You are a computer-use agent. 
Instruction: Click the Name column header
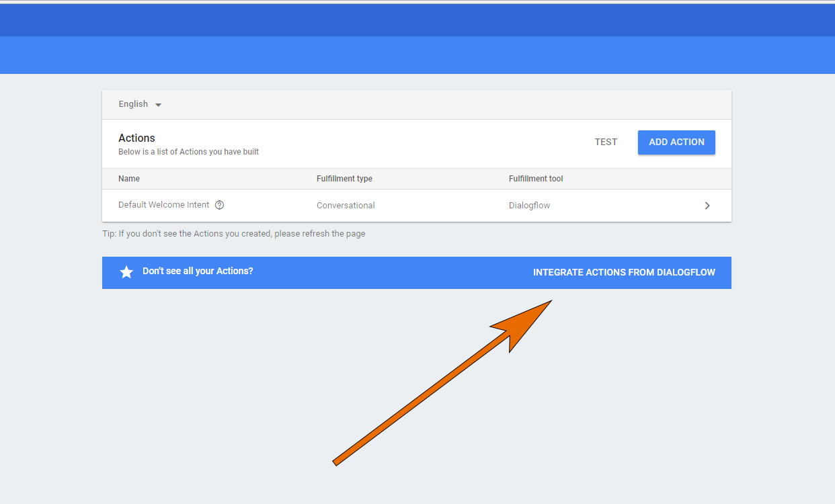tap(128, 178)
